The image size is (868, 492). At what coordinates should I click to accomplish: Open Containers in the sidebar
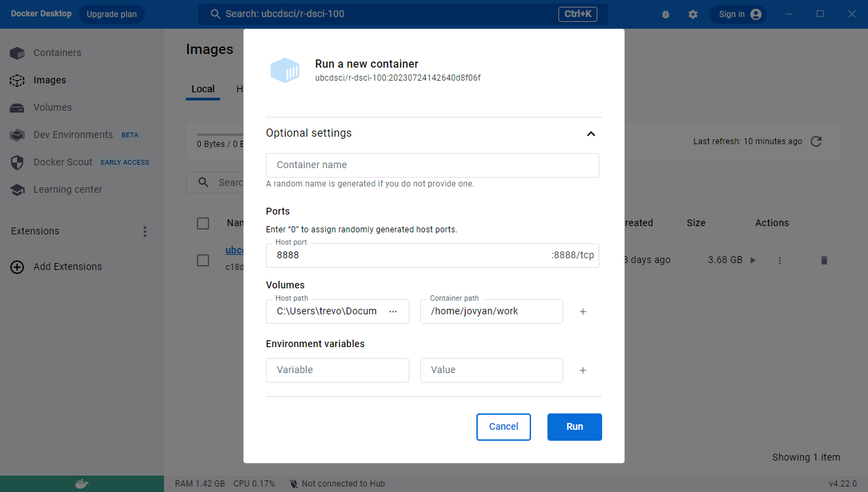coord(57,53)
